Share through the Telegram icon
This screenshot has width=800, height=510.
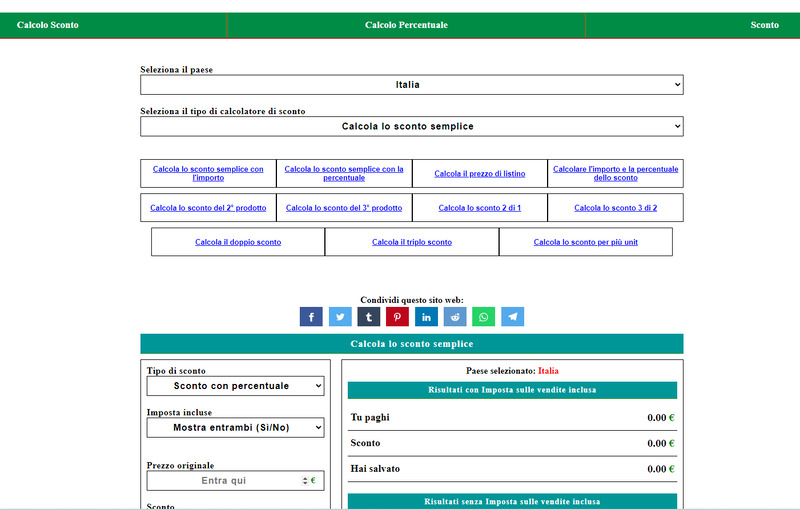click(513, 317)
